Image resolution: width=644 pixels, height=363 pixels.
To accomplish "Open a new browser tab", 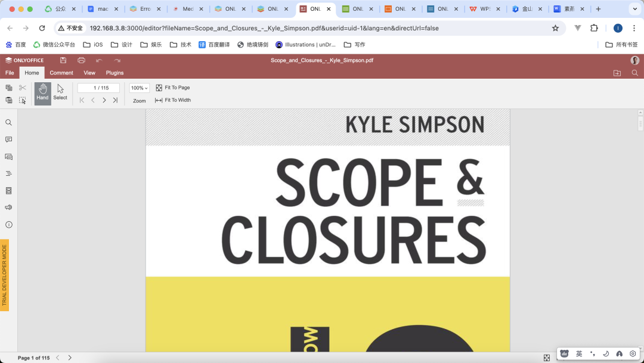I will pyautogui.click(x=598, y=9).
